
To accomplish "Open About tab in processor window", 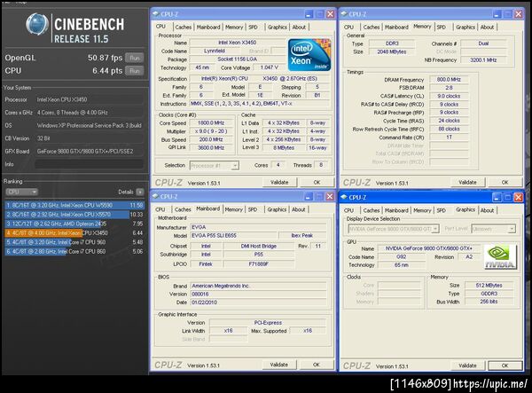I will (299, 27).
